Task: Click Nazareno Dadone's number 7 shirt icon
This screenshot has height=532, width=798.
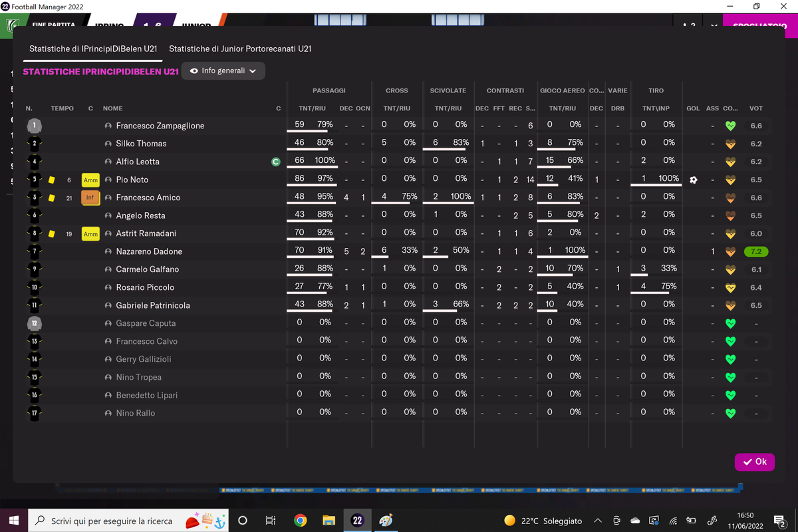Action: [34, 251]
